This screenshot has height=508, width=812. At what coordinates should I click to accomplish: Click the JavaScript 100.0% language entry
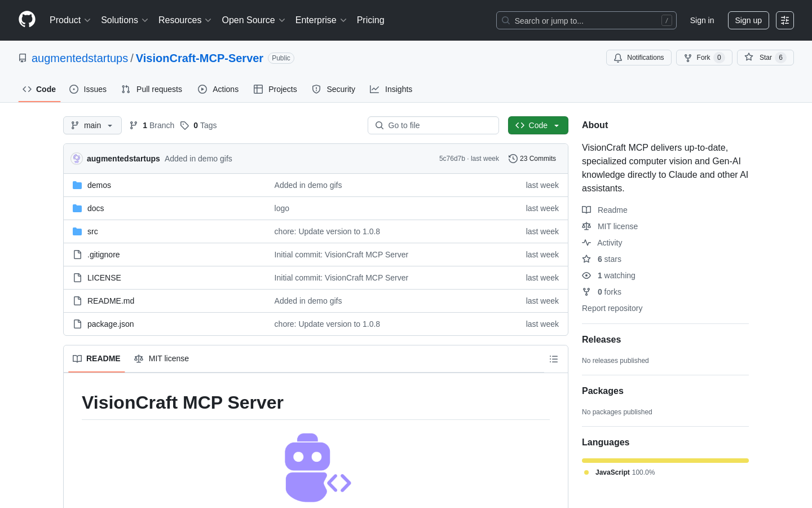pyautogui.click(x=620, y=472)
